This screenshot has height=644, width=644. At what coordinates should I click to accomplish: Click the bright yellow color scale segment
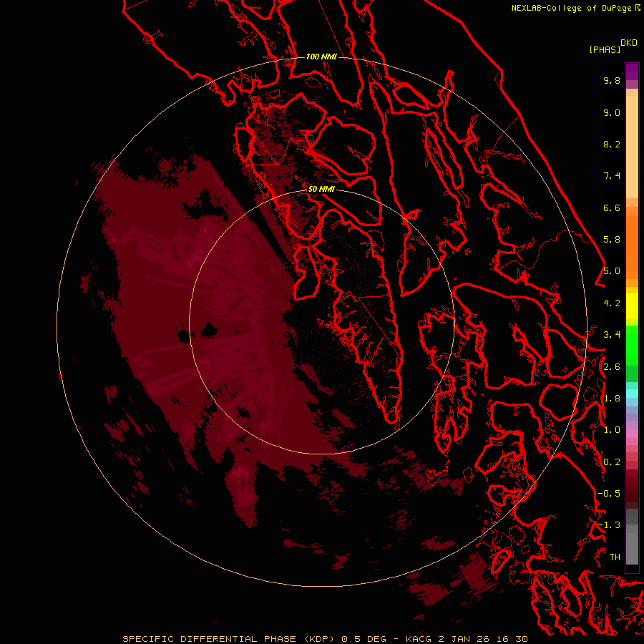point(632,306)
